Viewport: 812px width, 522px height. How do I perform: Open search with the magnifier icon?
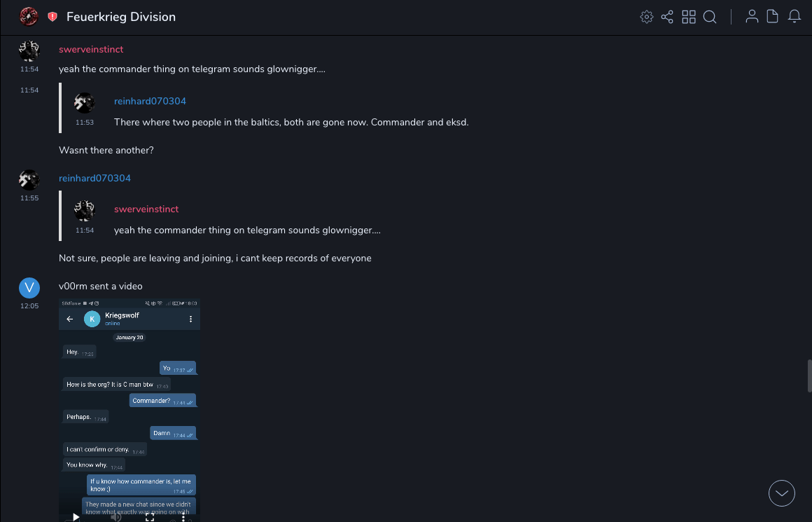pyautogui.click(x=710, y=17)
